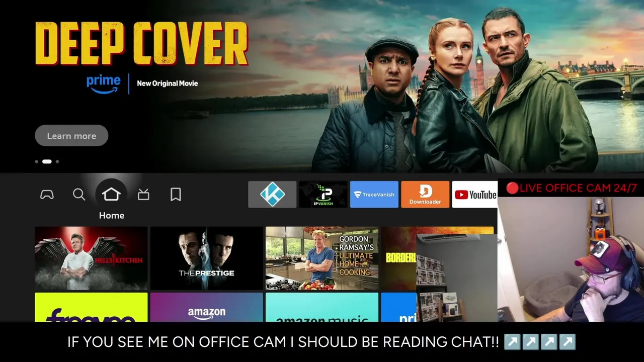Open the search magnifier icon

point(79,195)
